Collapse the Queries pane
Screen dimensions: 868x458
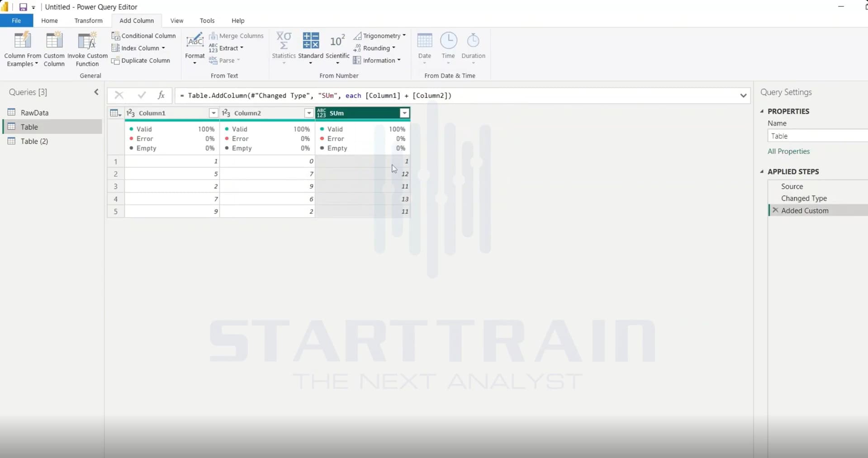point(96,92)
